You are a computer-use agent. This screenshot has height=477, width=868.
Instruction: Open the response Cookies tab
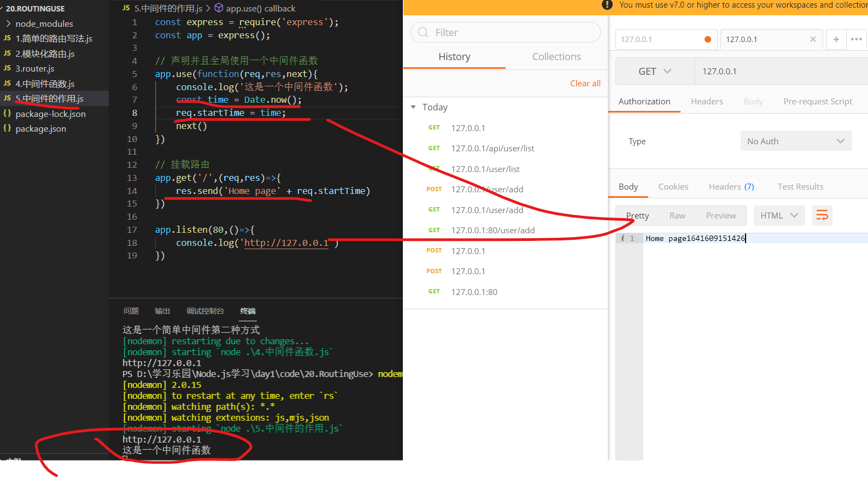click(x=673, y=187)
